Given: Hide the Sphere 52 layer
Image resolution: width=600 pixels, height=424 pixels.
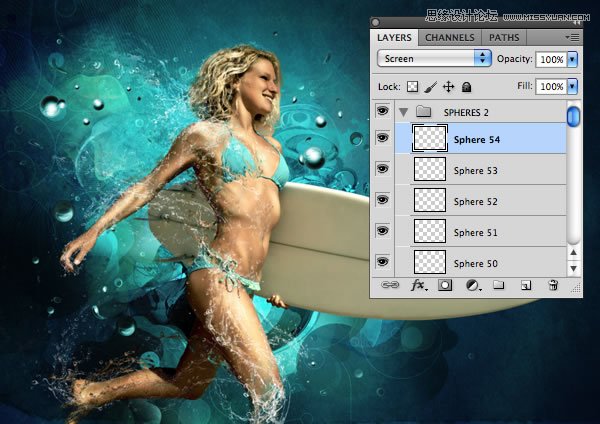Looking at the screenshot, I should coord(382,199).
